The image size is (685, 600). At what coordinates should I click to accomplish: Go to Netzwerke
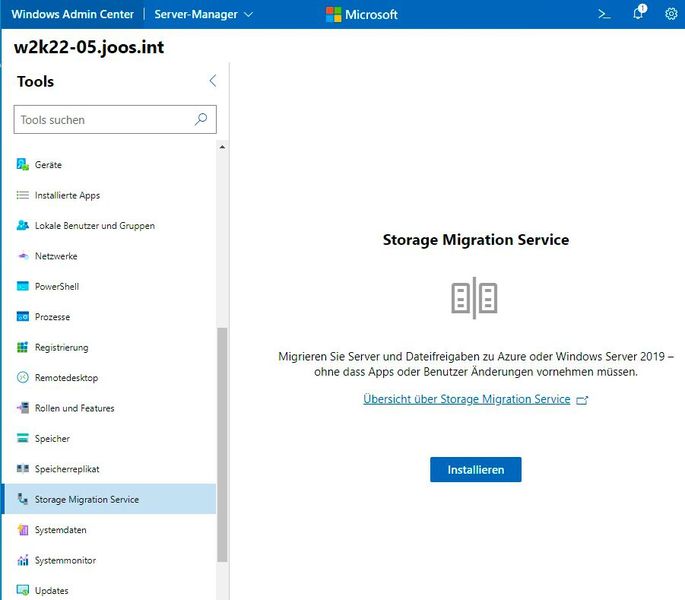pos(109,256)
